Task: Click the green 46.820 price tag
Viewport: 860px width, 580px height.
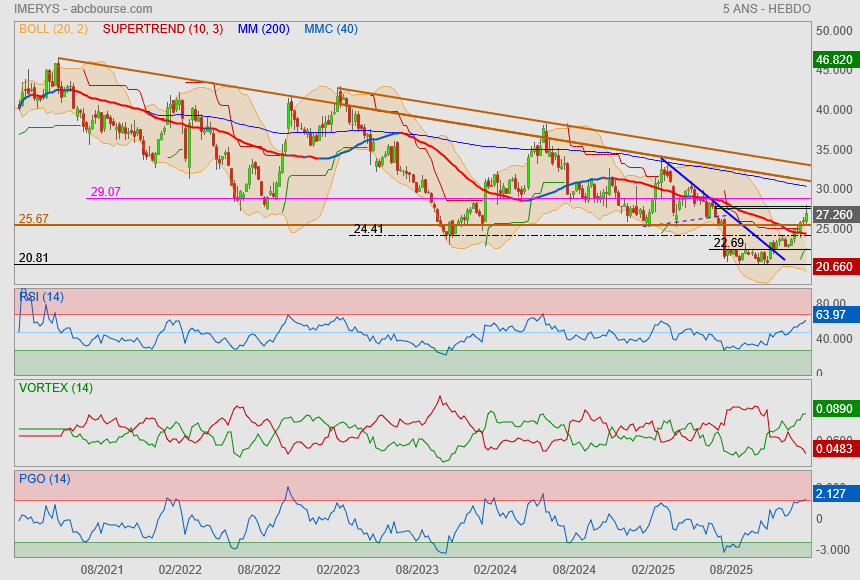Action: (x=834, y=60)
